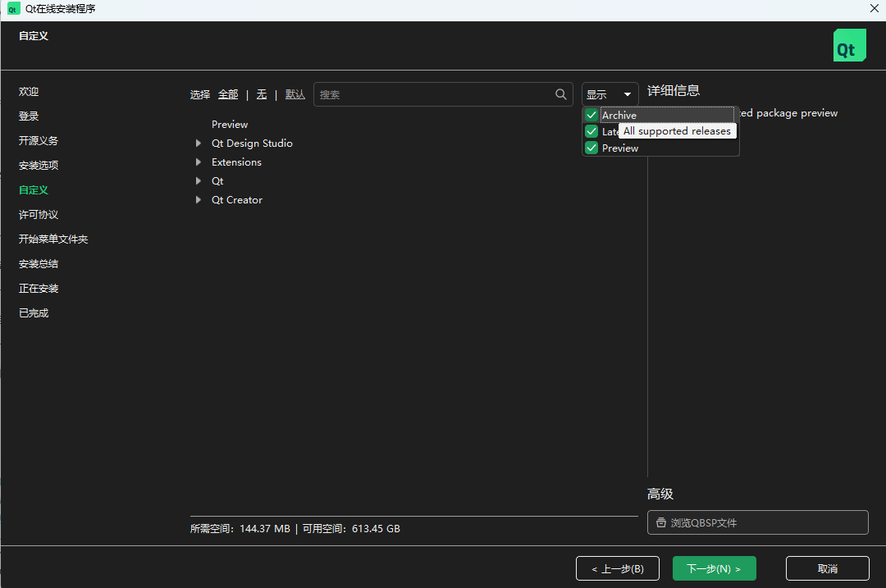Expand the Qt Creator node
The image size is (886, 588).
[199, 199]
